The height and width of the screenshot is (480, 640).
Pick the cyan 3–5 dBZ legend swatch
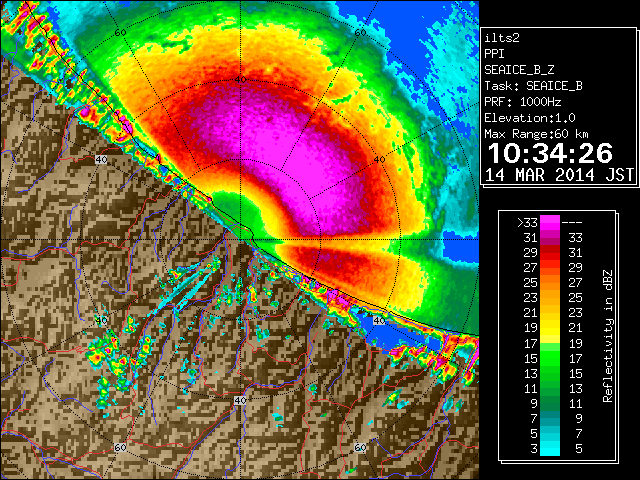click(550, 448)
